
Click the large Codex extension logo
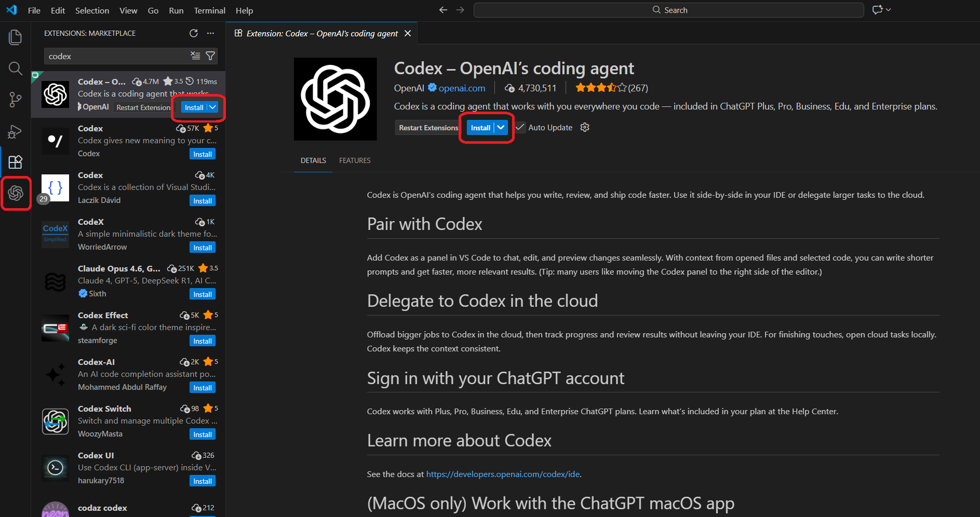coord(335,99)
